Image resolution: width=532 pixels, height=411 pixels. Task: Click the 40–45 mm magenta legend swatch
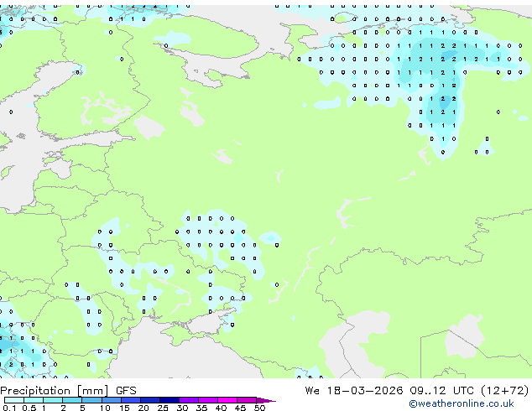click(x=227, y=400)
